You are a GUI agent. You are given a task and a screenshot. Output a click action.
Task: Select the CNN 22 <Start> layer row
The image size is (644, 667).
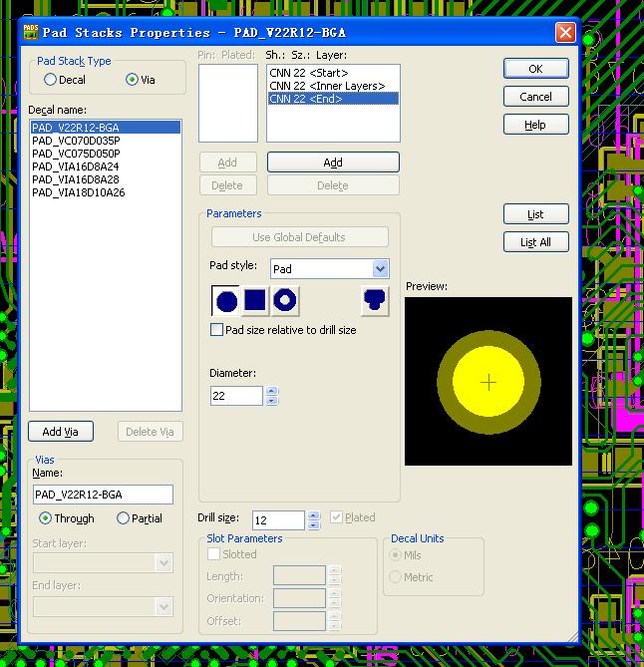coord(333,73)
